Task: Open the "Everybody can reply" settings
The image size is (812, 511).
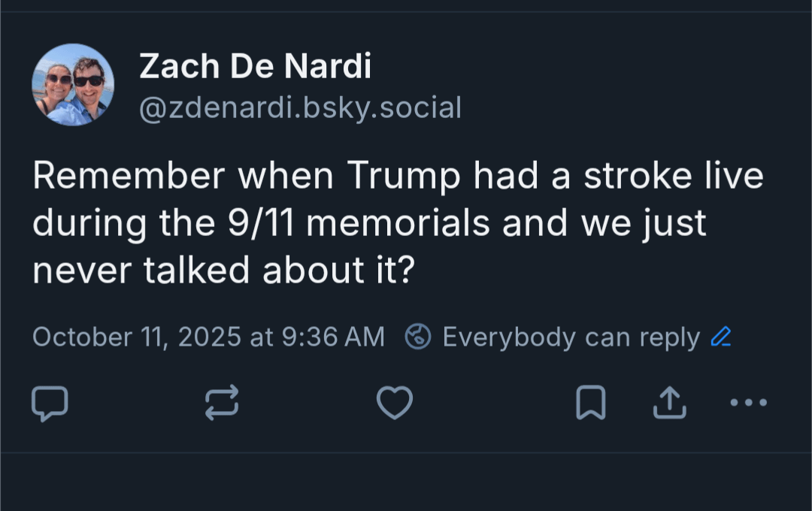Action: point(571,337)
